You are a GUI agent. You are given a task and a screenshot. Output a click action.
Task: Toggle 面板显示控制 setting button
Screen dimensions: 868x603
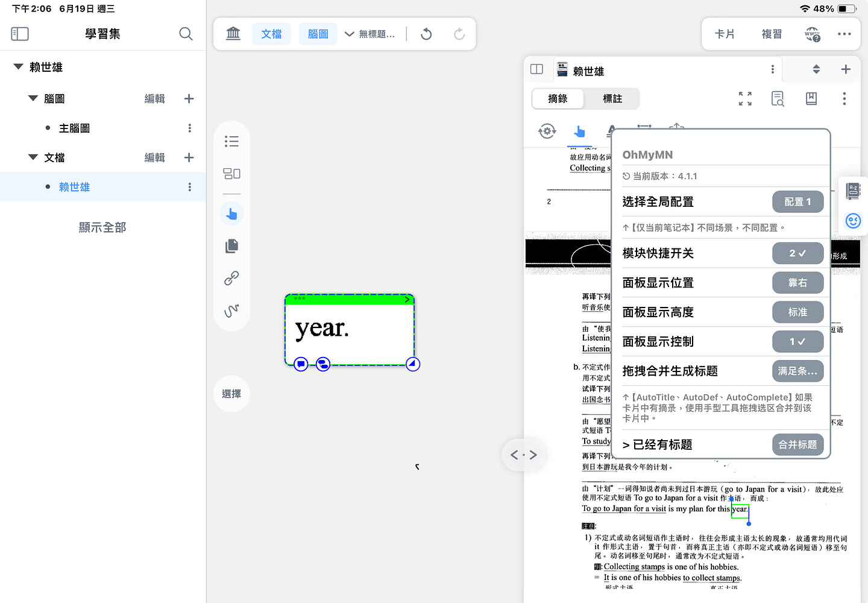click(797, 342)
